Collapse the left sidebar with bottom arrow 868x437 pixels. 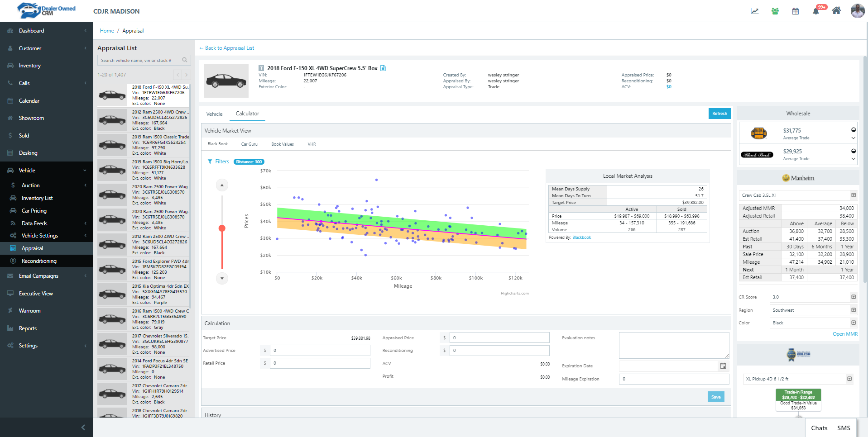pos(83,427)
